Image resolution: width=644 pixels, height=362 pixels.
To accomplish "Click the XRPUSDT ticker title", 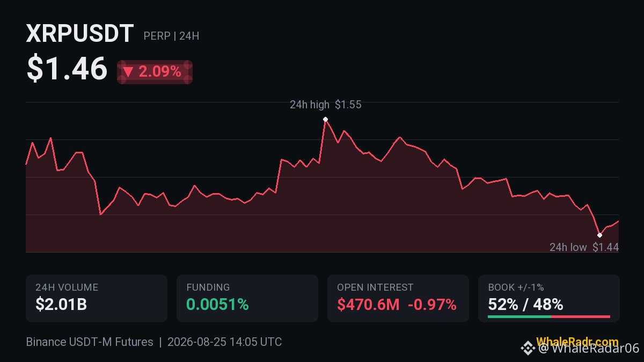I will coord(80,34).
